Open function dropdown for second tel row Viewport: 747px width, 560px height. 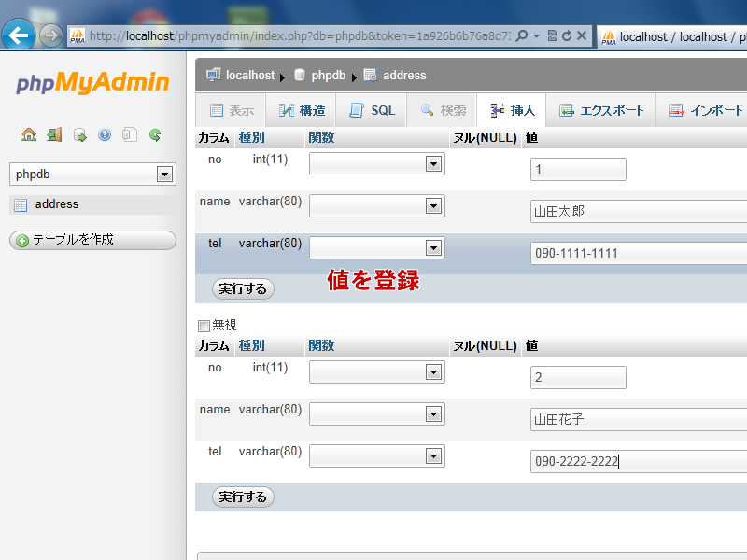432,455
